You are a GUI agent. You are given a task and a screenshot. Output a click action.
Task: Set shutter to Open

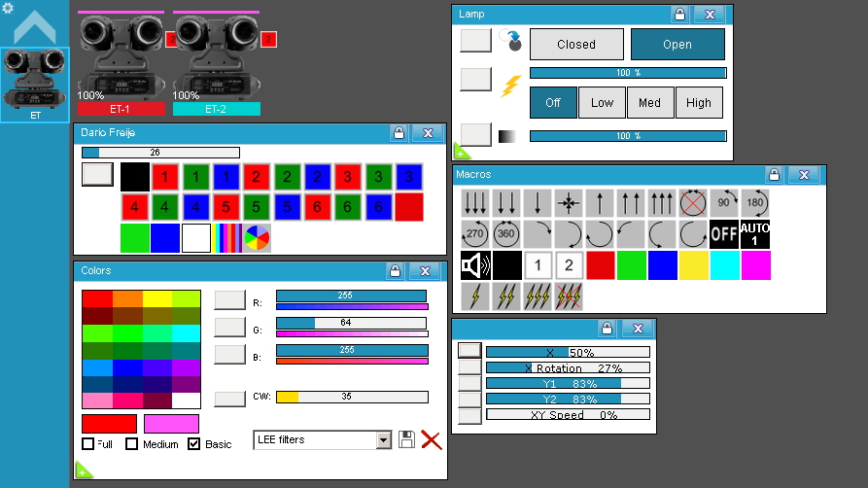pyautogui.click(x=677, y=45)
